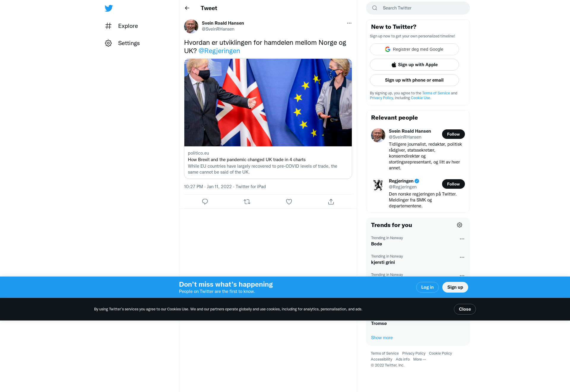Click the Search Twitter field

(418, 8)
